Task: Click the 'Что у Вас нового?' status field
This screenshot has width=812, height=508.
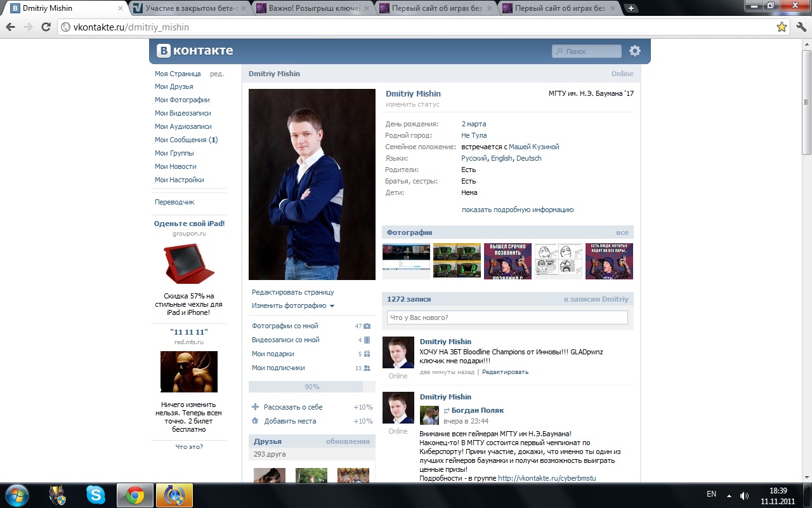Action: tap(507, 317)
